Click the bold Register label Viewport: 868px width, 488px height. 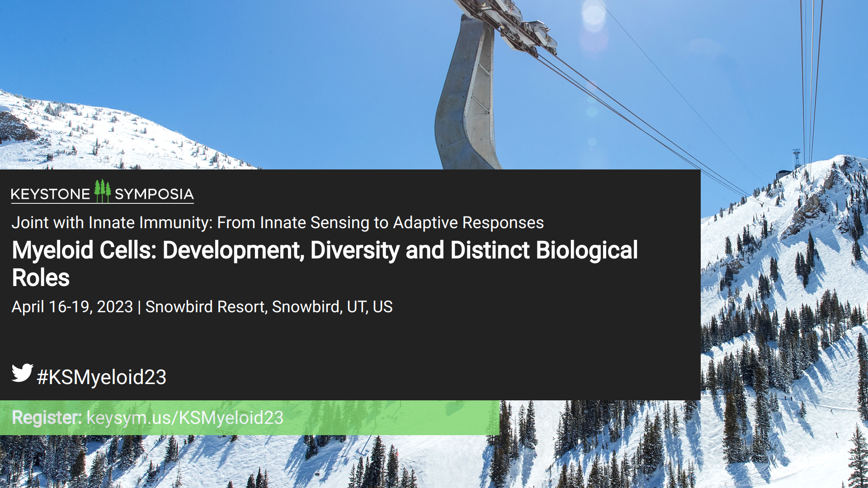coord(47,418)
